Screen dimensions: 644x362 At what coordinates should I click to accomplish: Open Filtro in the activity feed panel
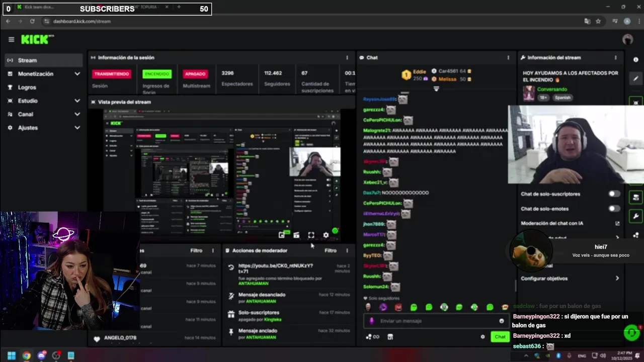point(196,250)
